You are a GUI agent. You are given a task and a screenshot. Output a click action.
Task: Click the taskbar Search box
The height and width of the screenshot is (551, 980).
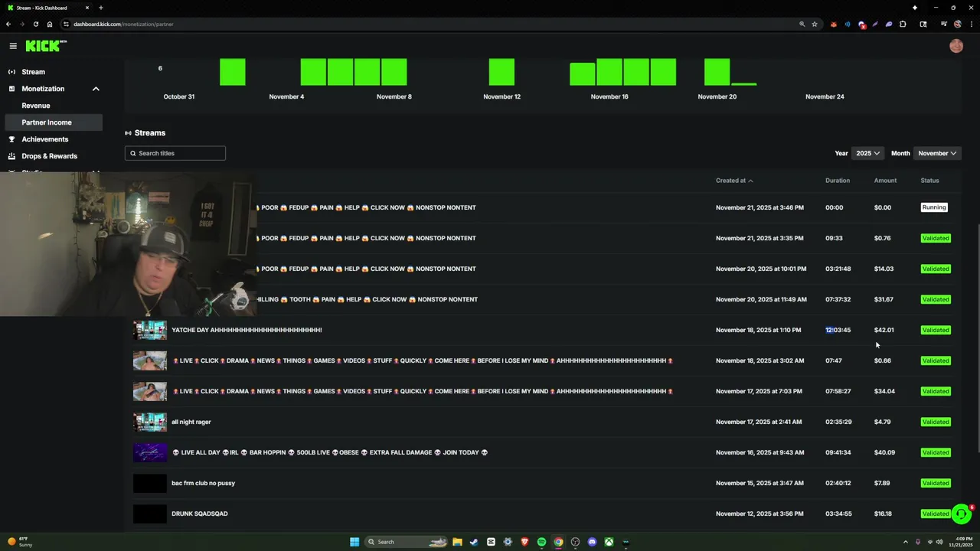406,542
